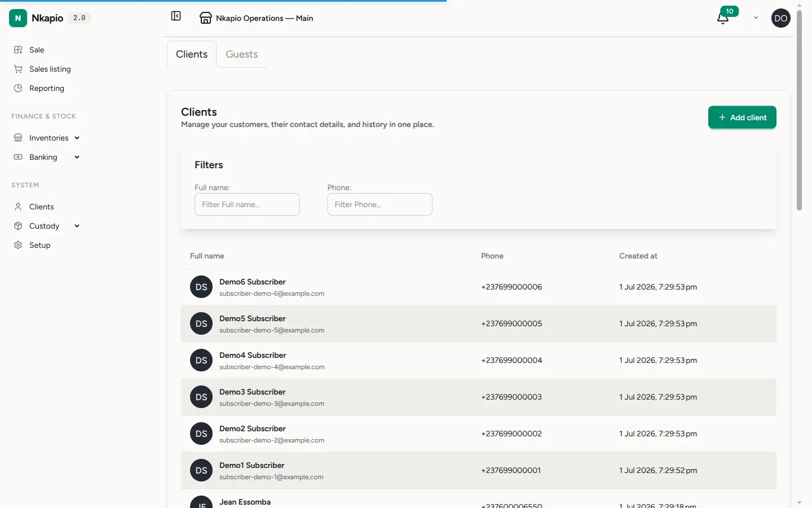The width and height of the screenshot is (812, 508).
Task: Click the Demo3 Subscriber name
Action: [253, 392]
